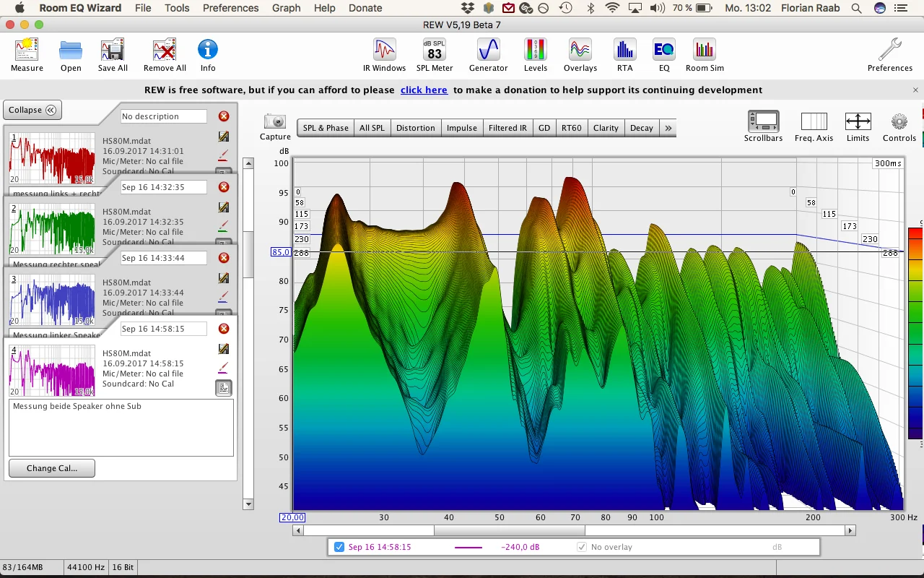Open the Limits settings icon
Image resolution: width=924 pixels, height=578 pixels.
858,126
